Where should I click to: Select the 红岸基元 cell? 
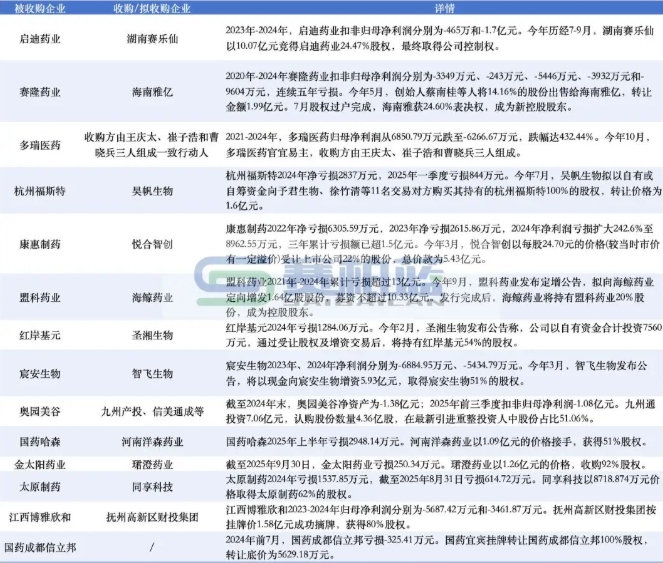coord(40,335)
